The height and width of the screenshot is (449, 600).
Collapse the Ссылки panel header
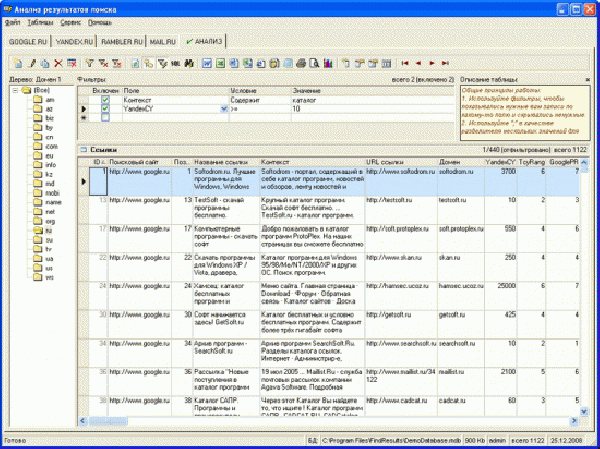pyautogui.click(x=85, y=149)
